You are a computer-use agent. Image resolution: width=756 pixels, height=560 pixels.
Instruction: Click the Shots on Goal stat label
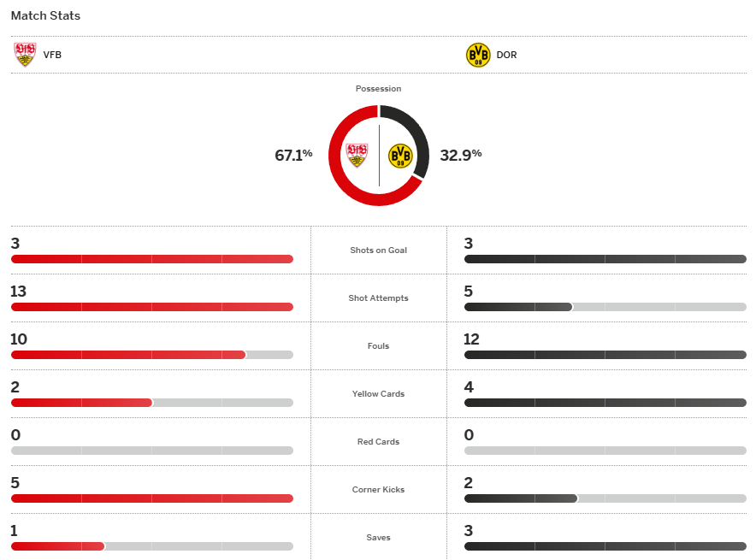click(x=378, y=251)
